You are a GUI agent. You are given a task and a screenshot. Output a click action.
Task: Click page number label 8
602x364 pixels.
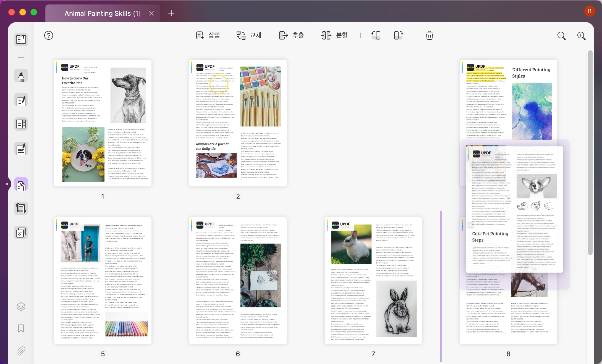(x=508, y=354)
